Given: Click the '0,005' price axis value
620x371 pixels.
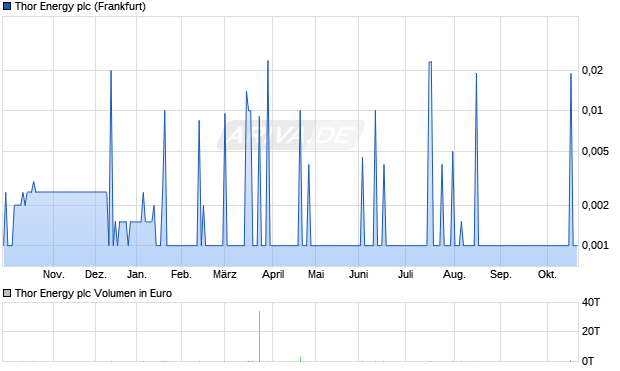Looking at the screenshot, I should click(x=595, y=151).
